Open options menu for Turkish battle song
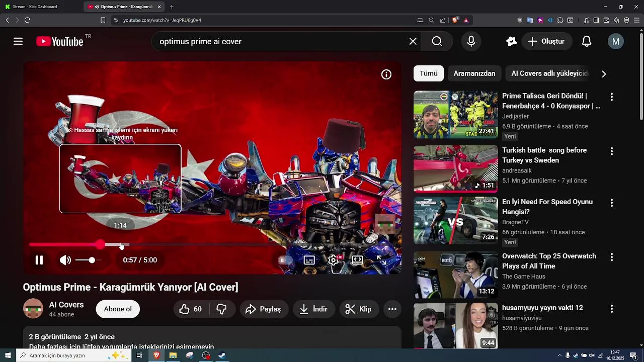Viewport: 644px width, 362px height. click(x=612, y=151)
